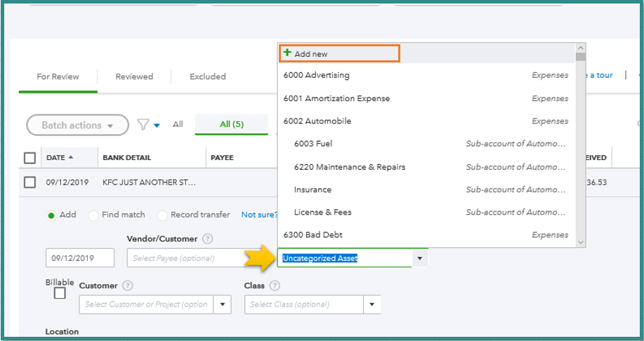This screenshot has height=341, width=644.
Task: Switch to the Reviewed tab
Action: [134, 76]
